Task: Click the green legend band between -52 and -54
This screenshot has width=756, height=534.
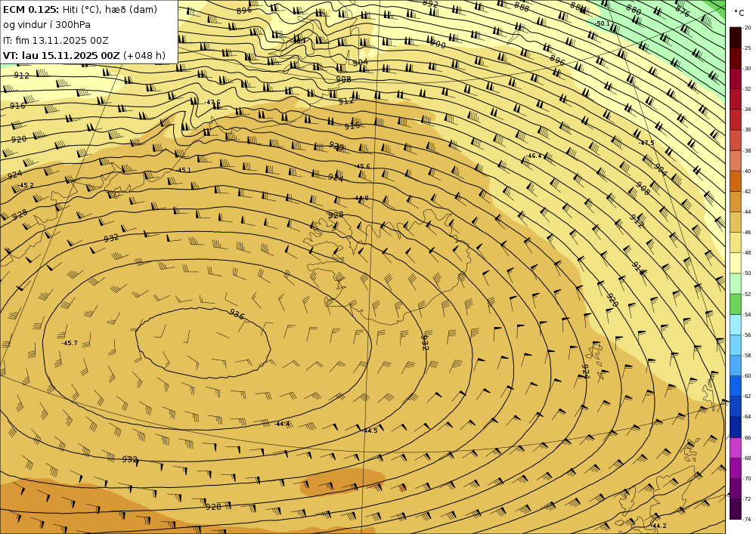Action: [736, 304]
